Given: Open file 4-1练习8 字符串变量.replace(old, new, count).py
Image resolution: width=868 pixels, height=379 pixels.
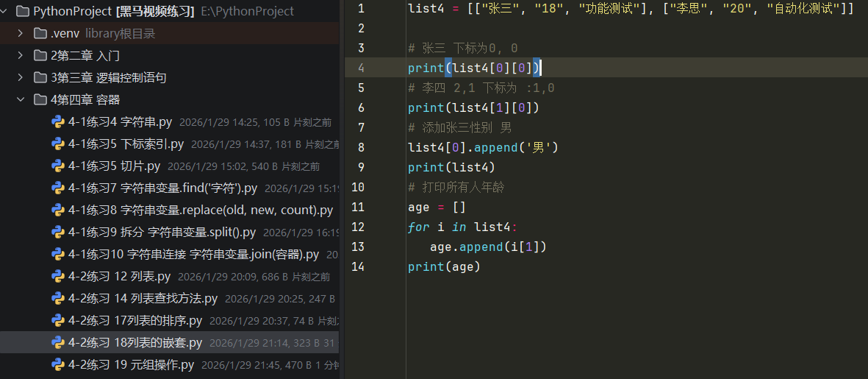Looking at the screenshot, I should (201, 210).
